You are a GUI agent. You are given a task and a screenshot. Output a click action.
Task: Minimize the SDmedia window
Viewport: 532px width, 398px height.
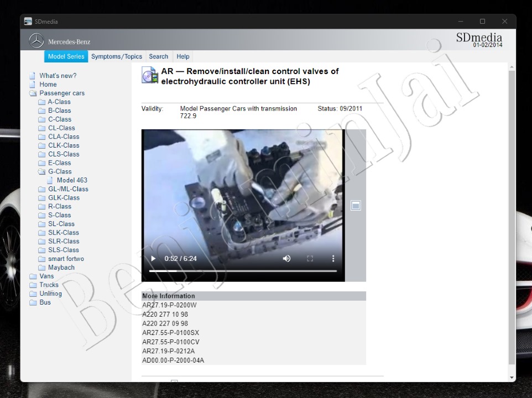coord(461,22)
